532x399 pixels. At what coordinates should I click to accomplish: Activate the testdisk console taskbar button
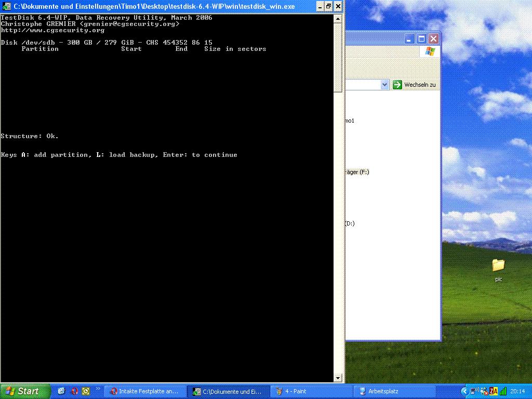point(229,391)
